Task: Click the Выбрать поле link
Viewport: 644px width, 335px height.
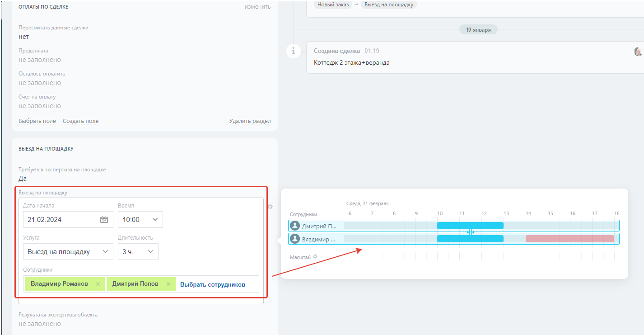Action: pos(37,121)
